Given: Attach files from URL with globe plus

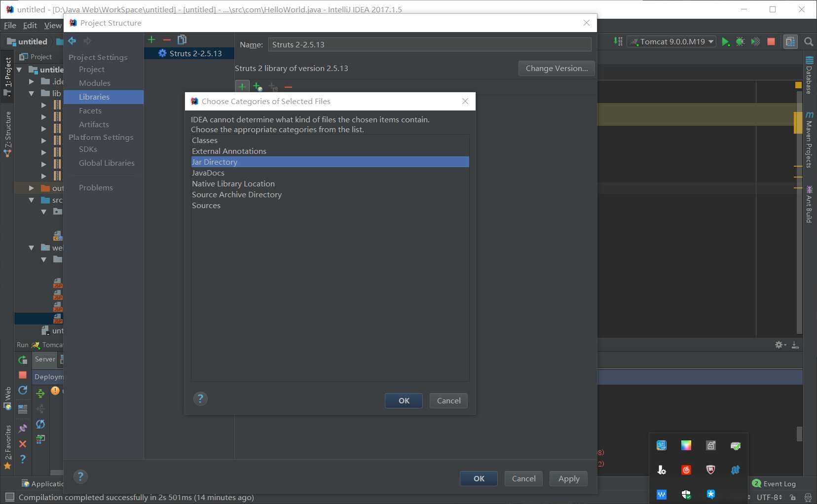Looking at the screenshot, I should pyautogui.click(x=258, y=87).
